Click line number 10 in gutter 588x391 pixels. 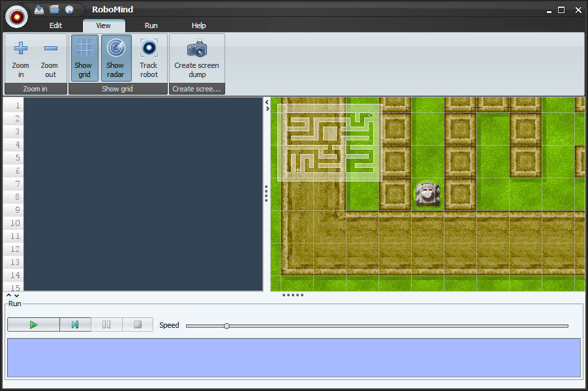[x=15, y=223]
